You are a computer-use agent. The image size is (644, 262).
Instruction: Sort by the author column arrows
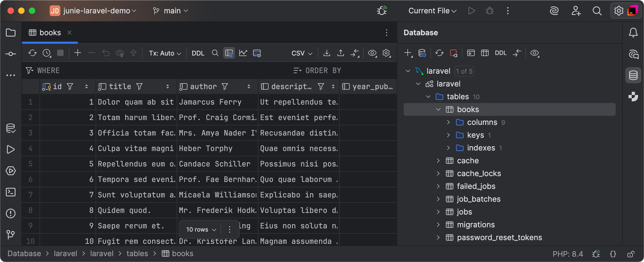pos(249,86)
